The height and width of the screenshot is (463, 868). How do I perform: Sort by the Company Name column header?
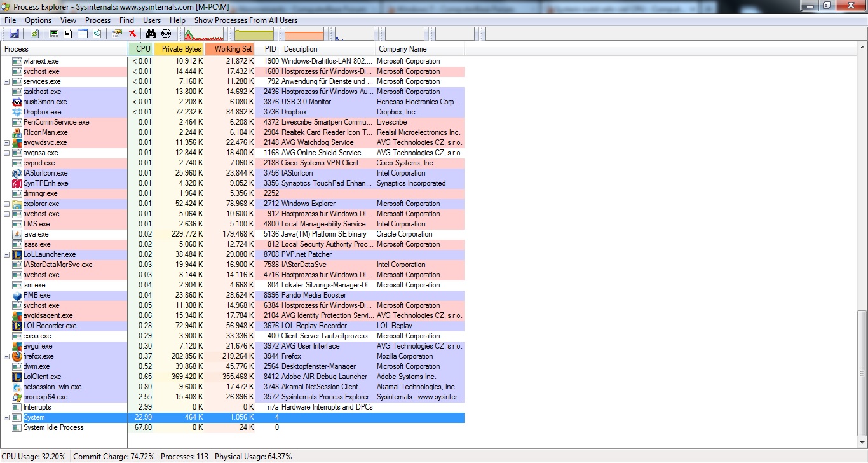(419, 49)
